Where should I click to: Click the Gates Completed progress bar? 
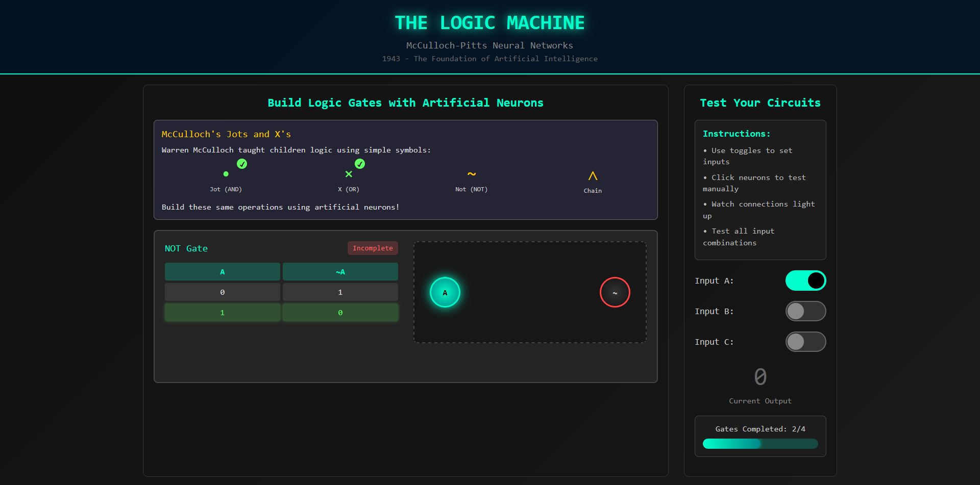[761, 444]
